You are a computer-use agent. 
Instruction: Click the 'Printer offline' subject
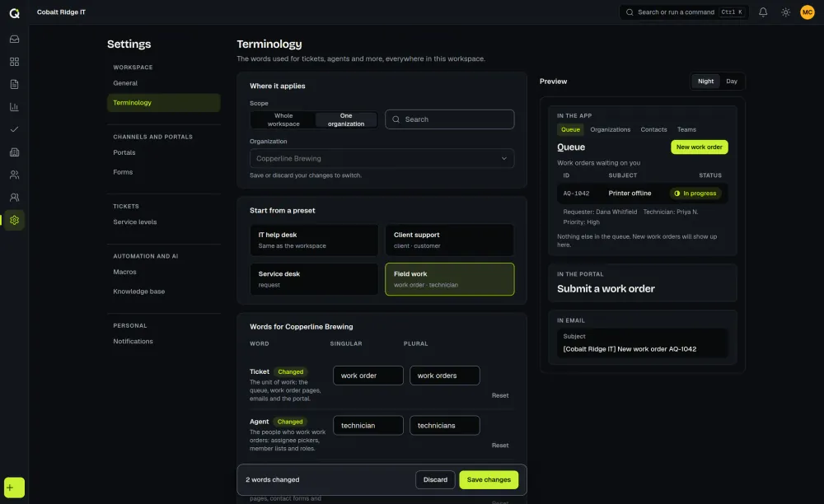click(x=630, y=194)
